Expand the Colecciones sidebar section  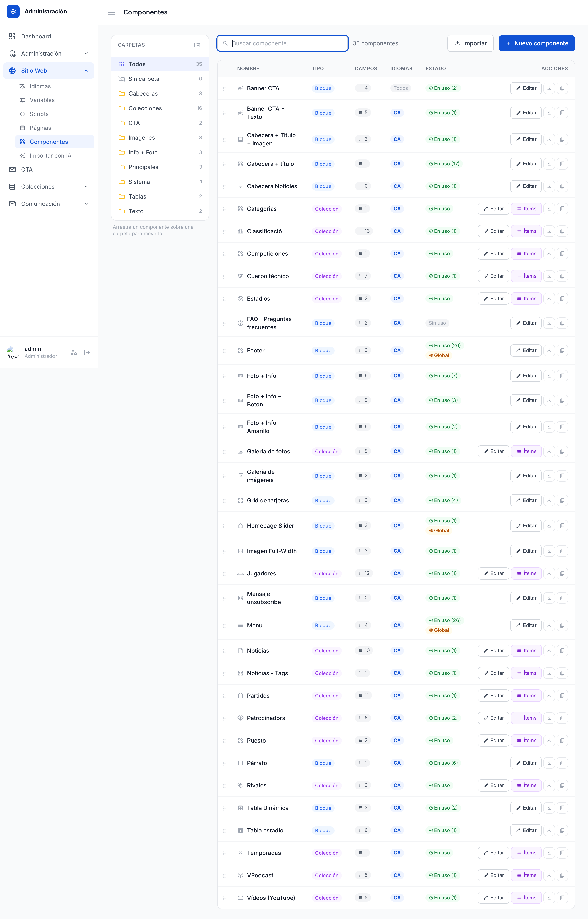point(49,187)
